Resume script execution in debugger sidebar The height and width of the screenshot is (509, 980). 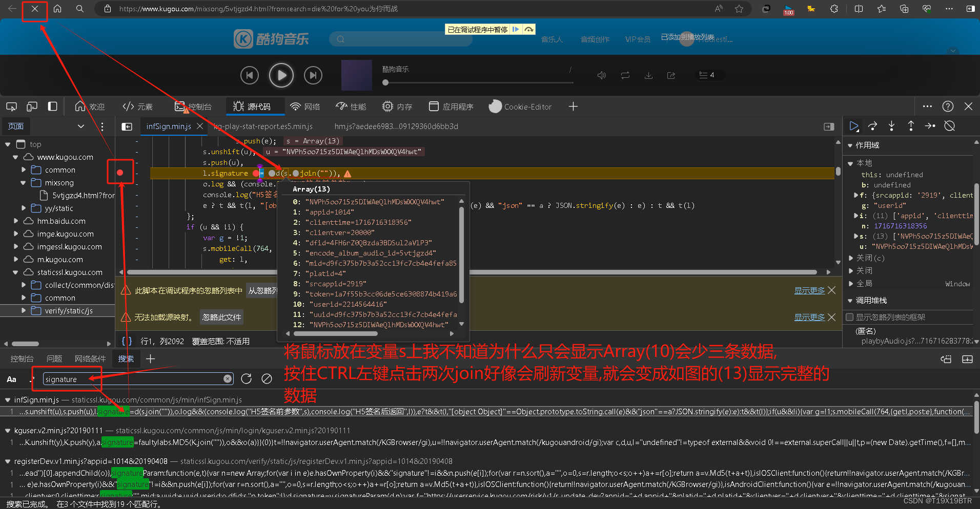tap(854, 126)
